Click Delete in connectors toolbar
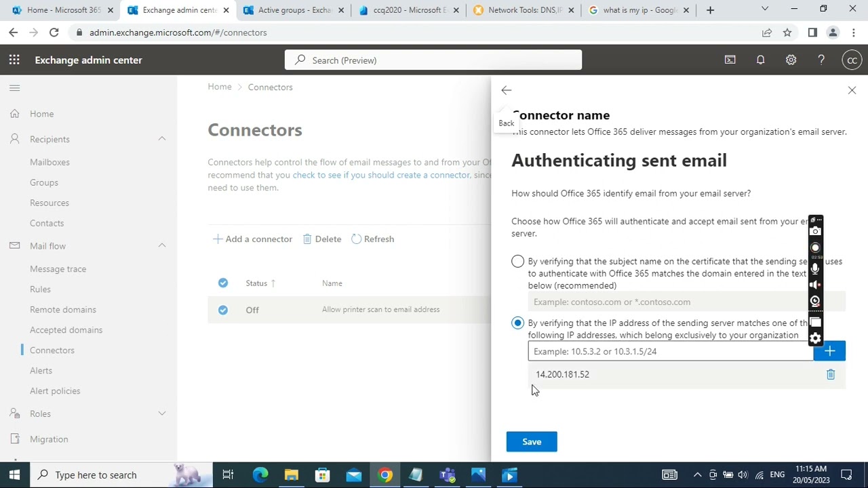 (321, 239)
